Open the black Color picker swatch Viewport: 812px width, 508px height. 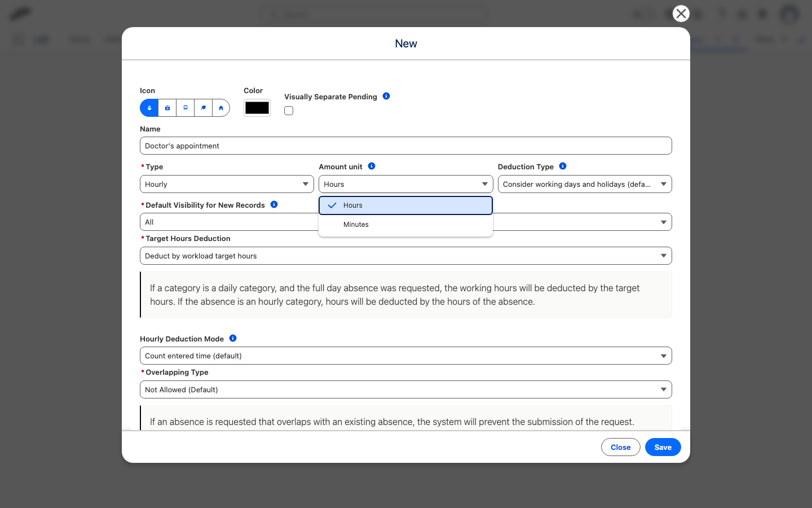click(x=257, y=108)
